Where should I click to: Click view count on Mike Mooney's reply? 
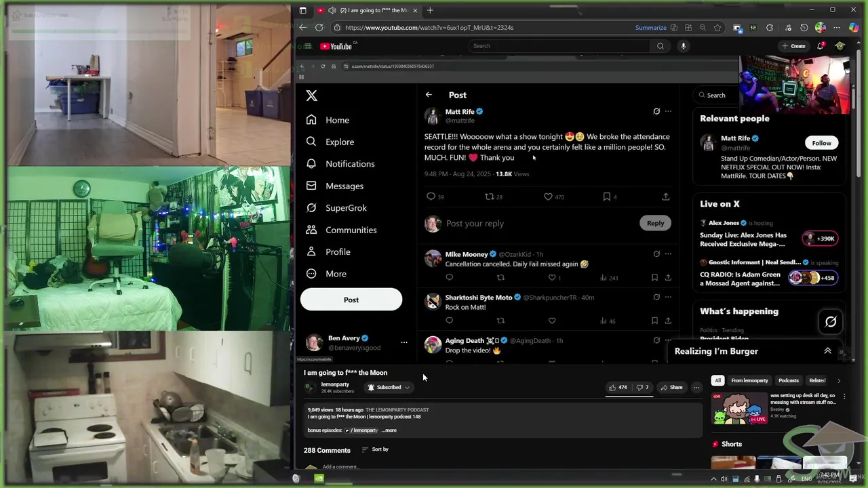[609, 277]
